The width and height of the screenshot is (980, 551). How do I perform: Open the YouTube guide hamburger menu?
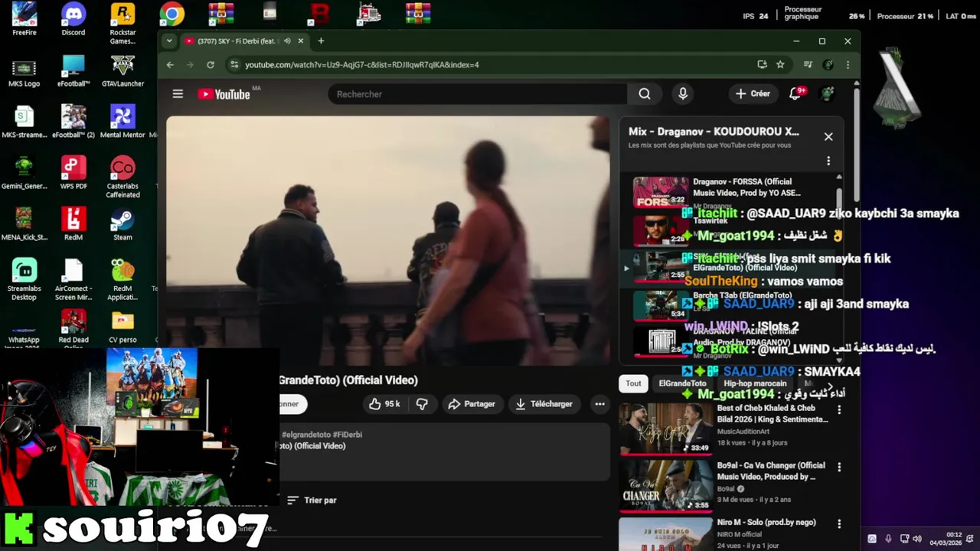(178, 94)
